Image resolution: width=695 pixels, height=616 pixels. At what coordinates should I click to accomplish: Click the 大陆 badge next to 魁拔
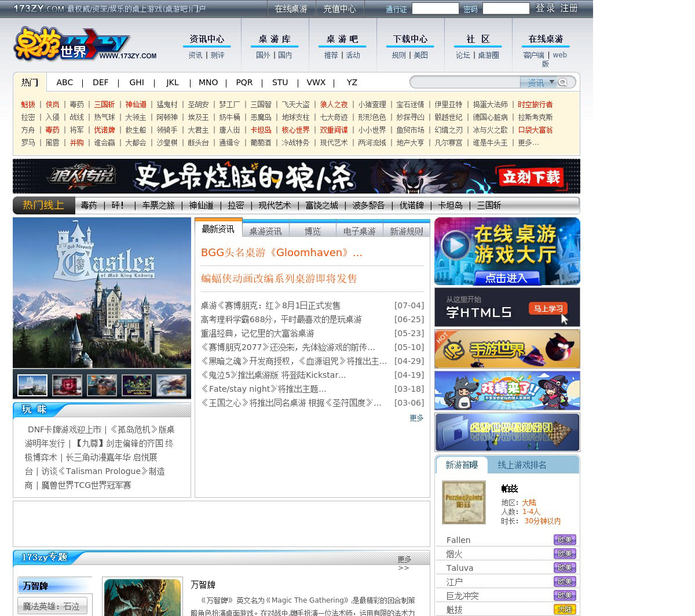[564, 609]
